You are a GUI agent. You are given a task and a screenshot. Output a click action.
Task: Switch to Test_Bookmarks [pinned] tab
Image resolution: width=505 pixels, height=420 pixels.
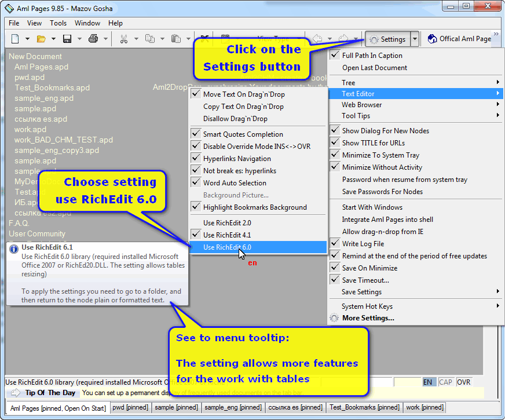[364, 407]
